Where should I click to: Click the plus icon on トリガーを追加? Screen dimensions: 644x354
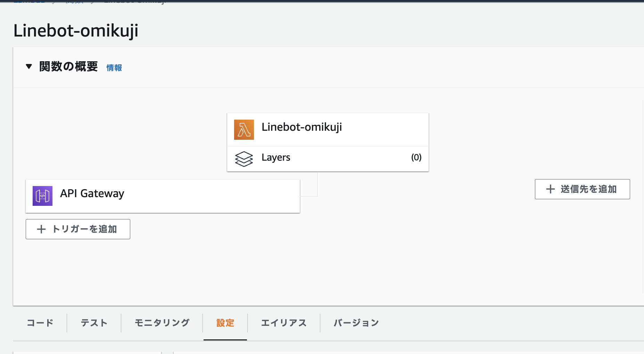[x=42, y=229]
